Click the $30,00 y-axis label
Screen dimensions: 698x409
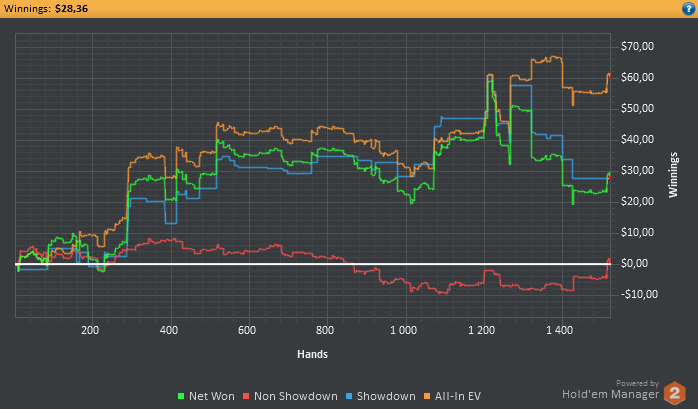pyautogui.click(x=637, y=170)
